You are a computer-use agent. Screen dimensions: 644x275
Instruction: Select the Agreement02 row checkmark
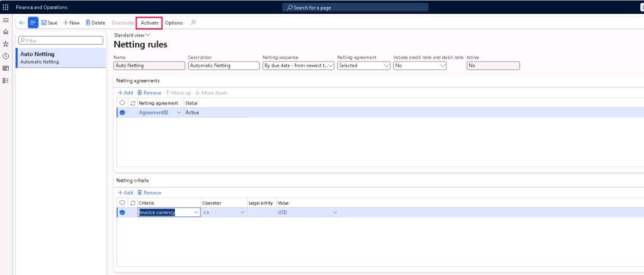point(122,113)
